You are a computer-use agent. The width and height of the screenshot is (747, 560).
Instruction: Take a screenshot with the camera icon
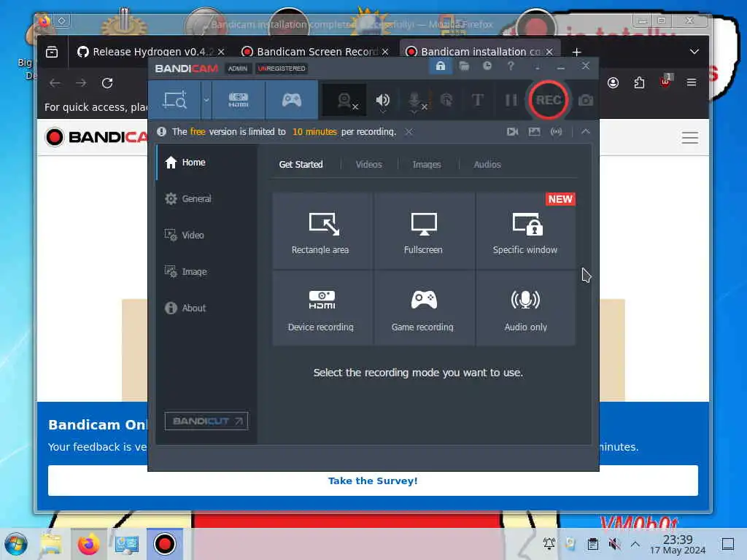pos(586,101)
